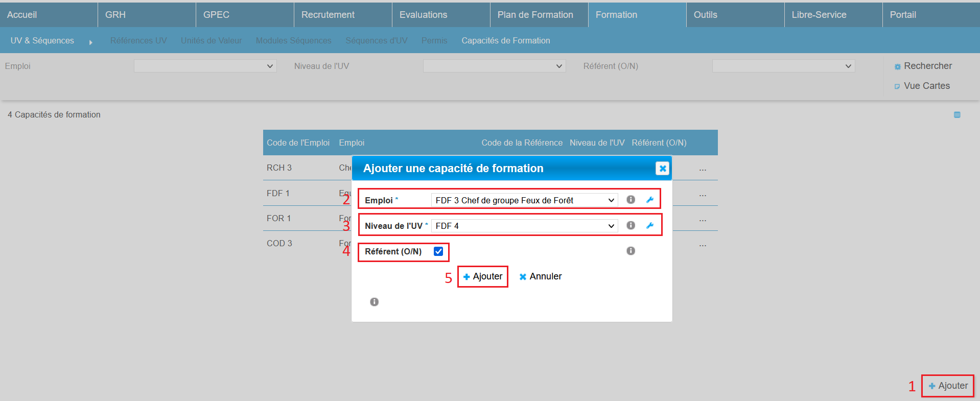This screenshot has height=401, width=980.
Task: Select the Capacités de Formation tab
Action: pos(505,40)
